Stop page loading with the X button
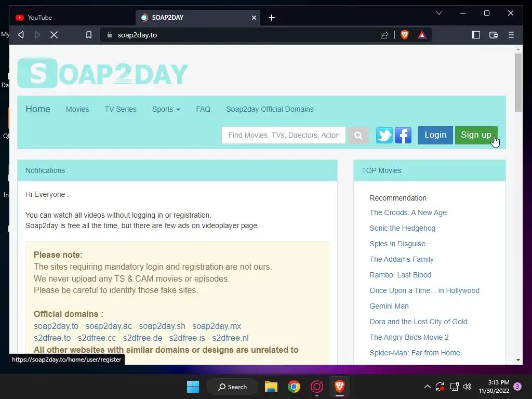 pos(54,35)
